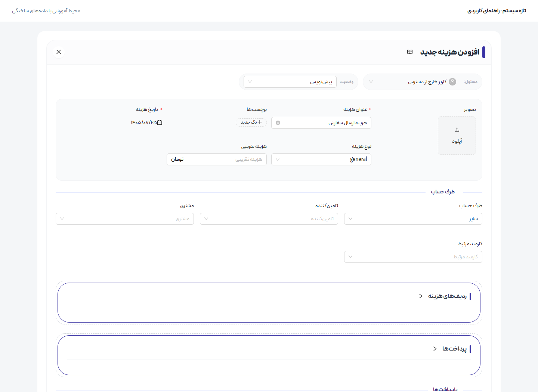Open the تامین‌کننده dropdown
Viewport: 538px width, 392px height.
pos(269,219)
